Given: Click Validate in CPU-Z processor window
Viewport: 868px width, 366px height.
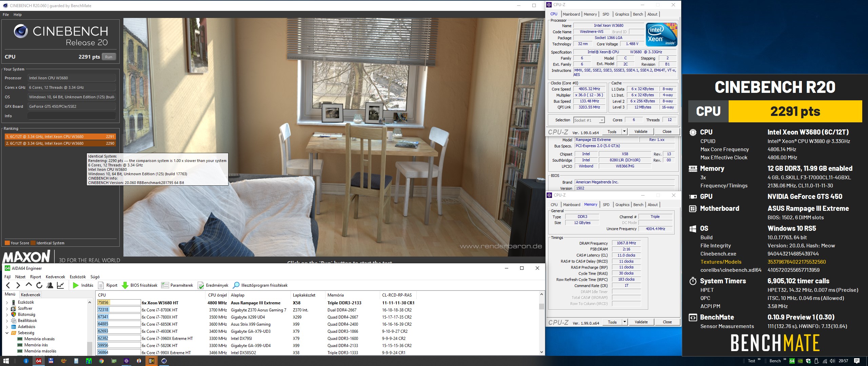Looking at the screenshot, I should click(x=641, y=131).
